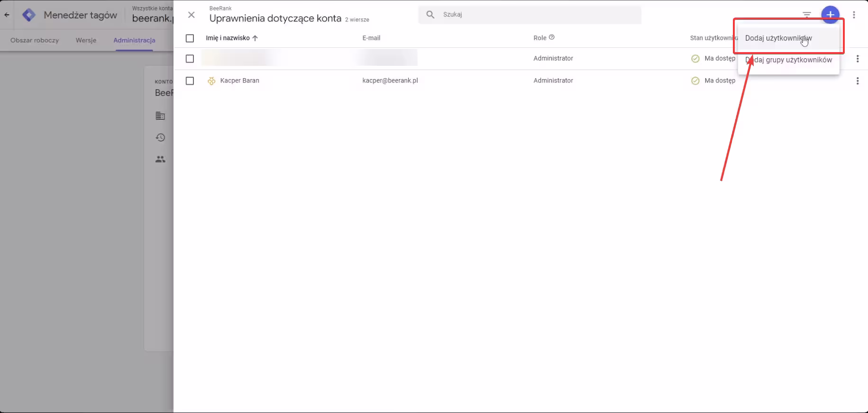The width and height of the screenshot is (868, 413).
Task: Click the account settings table icon
Action: (161, 116)
